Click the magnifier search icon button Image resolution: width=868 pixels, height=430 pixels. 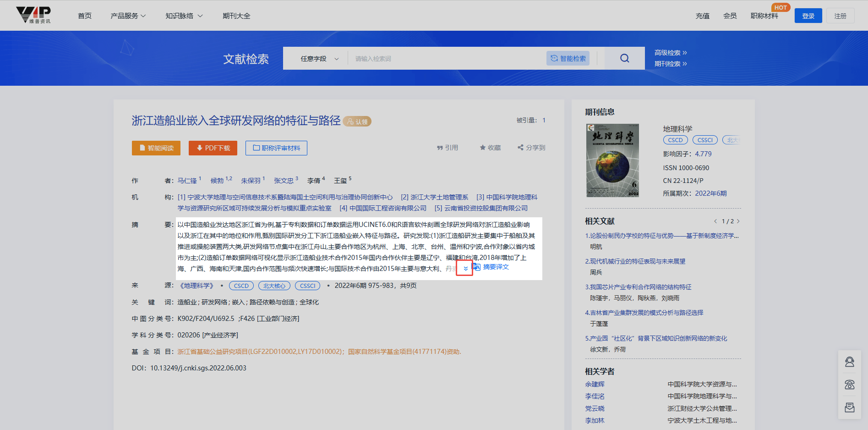click(x=624, y=58)
